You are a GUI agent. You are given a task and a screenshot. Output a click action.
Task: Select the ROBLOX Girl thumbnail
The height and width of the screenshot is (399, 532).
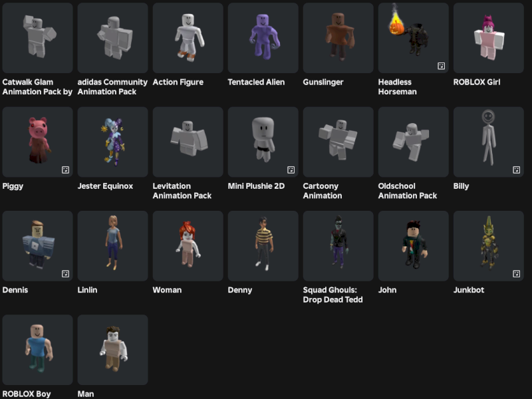point(489,38)
